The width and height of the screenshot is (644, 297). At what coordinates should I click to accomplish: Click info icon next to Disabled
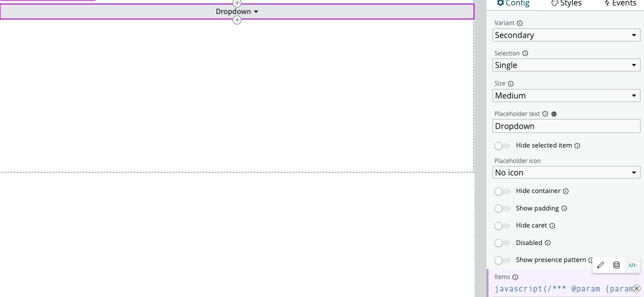[547, 243]
